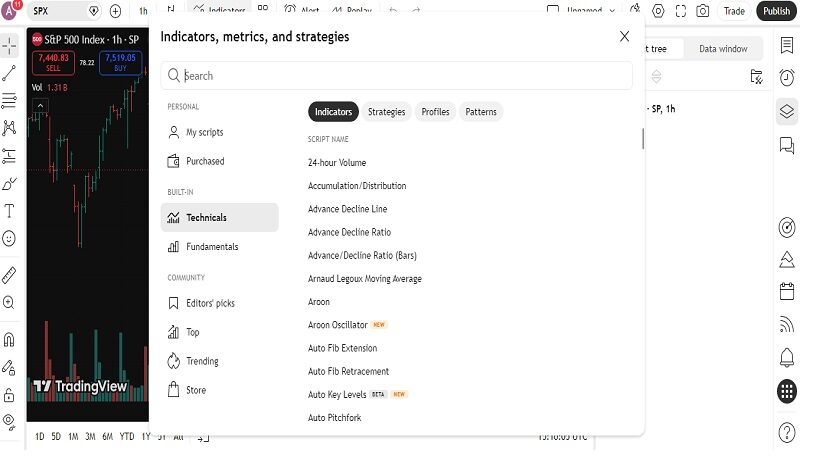Add the Aroon Oscillator indicator
The width and height of the screenshot is (822, 462).
(x=338, y=325)
